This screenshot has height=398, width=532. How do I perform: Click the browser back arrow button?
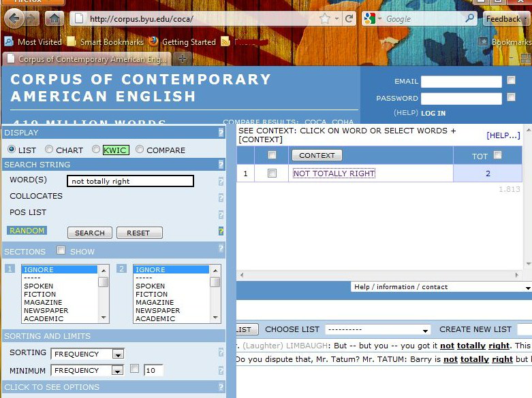coord(14,18)
